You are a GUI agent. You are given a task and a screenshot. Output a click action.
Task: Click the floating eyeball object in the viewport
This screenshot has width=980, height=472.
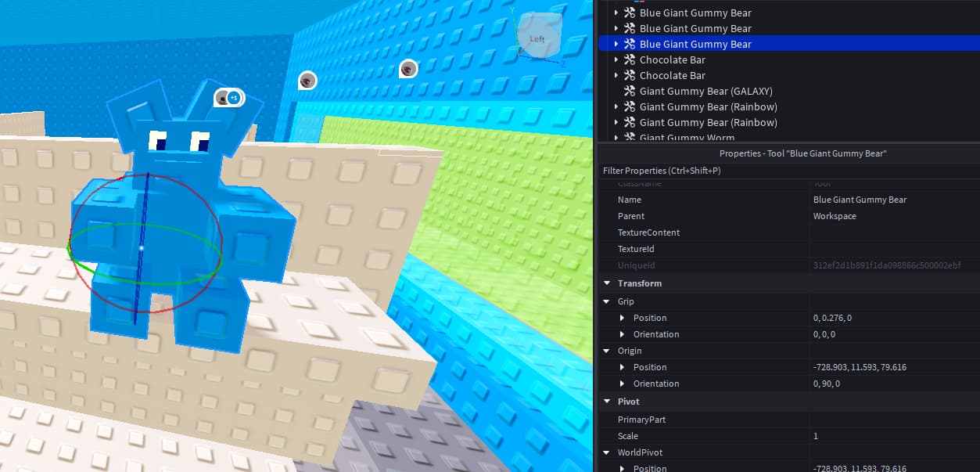[306, 80]
